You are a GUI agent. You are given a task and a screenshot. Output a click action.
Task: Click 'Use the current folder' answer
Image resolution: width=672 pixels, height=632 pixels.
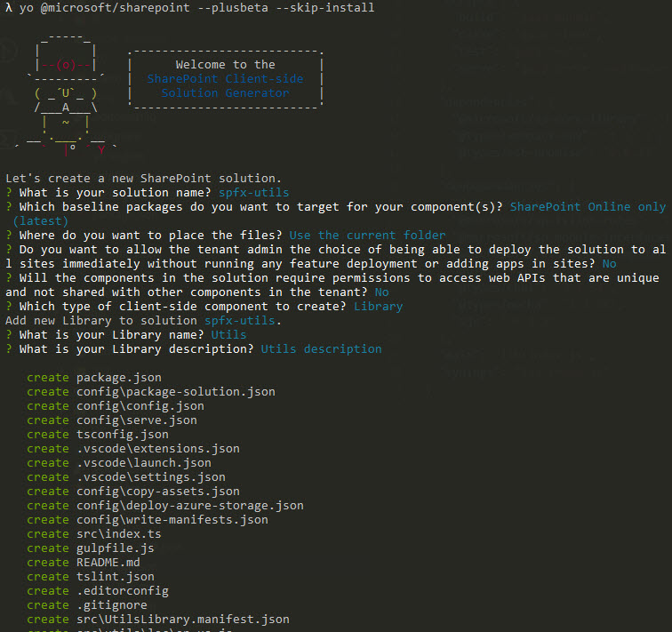(x=367, y=235)
